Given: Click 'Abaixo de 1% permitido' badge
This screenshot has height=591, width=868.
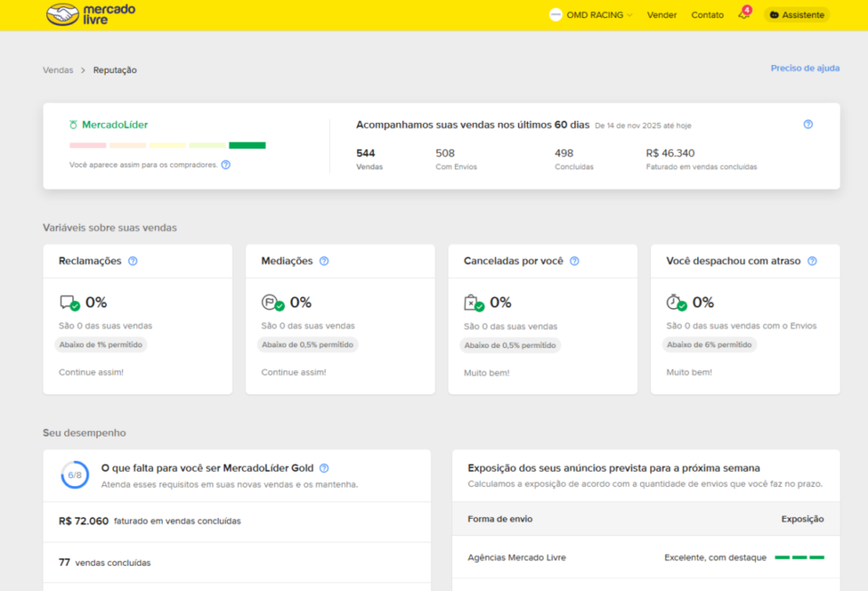Looking at the screenshot, I should coord(100,345).
